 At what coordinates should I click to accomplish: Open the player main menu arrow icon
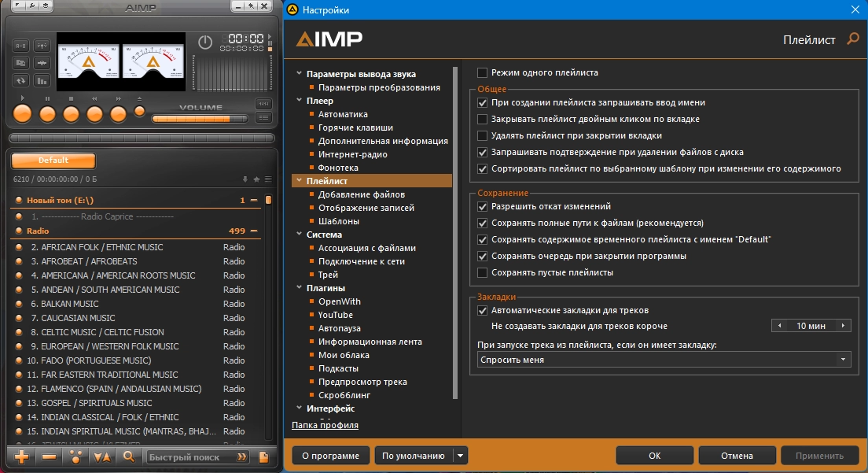point(18,6)
